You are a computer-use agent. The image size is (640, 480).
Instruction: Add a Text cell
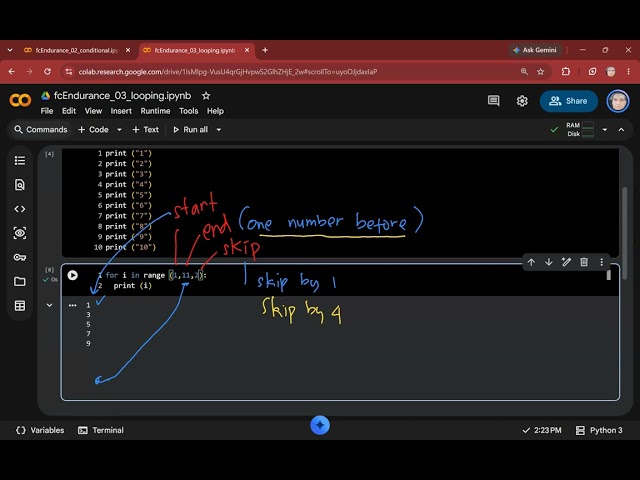pyautogui.click(x=145, y=130)
